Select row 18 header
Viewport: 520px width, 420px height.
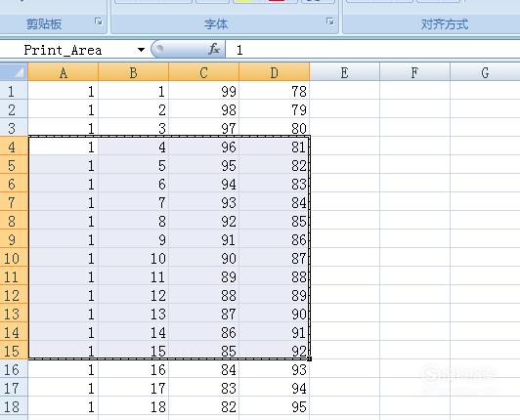click(14, 406)
